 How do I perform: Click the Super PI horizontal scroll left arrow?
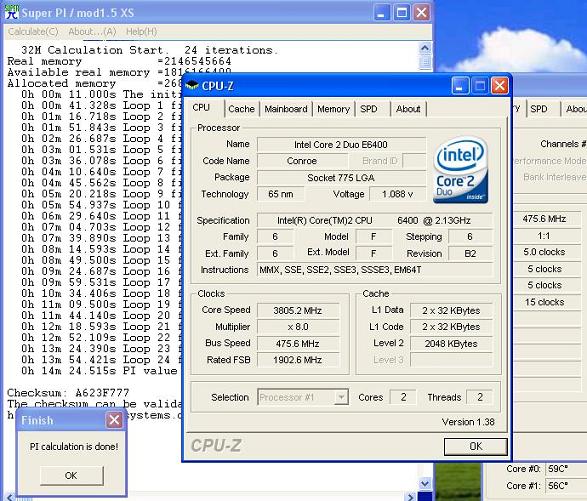coord(10,497)
